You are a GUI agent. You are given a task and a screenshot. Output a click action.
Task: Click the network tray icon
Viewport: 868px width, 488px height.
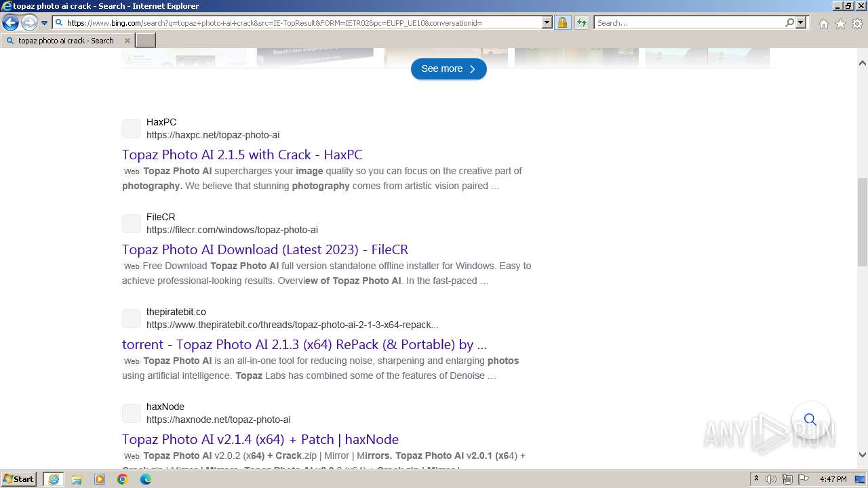(787, 479)
